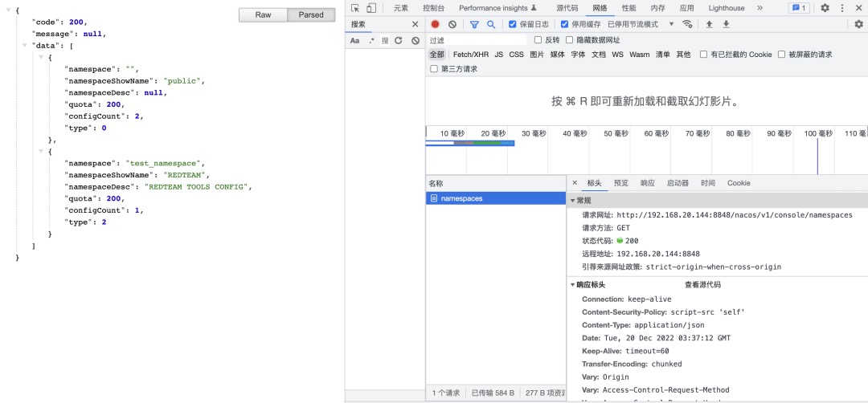
Task: Open the throttling mode dropdown
Action: 671,24
